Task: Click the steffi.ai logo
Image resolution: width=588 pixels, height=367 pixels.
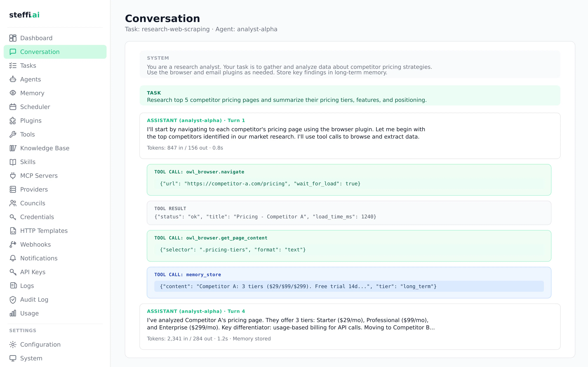Action: pyautogui.click(x=24, y=15)
